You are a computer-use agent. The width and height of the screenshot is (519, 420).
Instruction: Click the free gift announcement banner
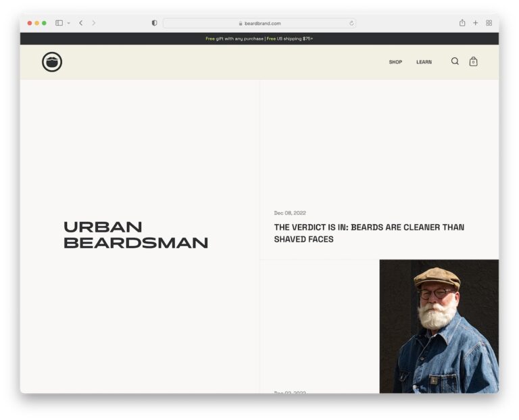click(259, 38)
